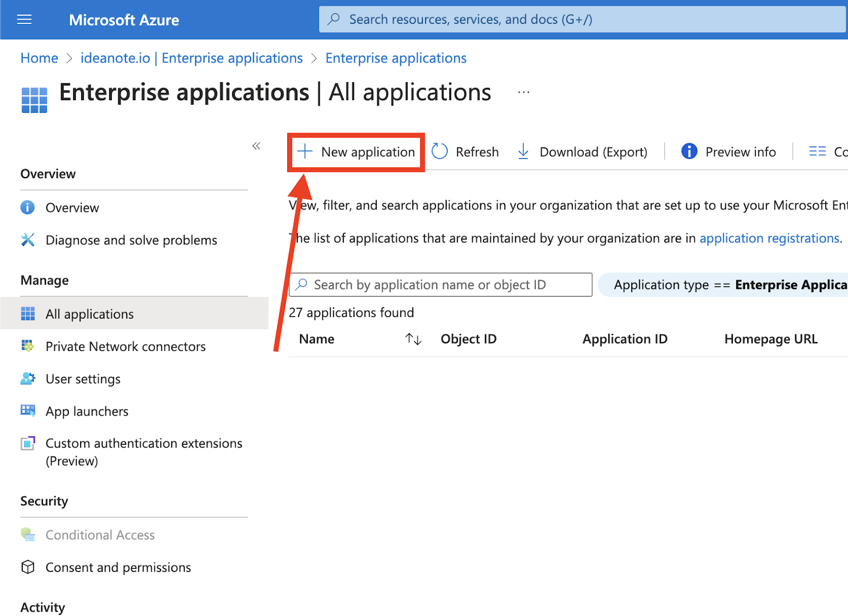
Task: Click the Preview info icon
Action: [689, 152]
